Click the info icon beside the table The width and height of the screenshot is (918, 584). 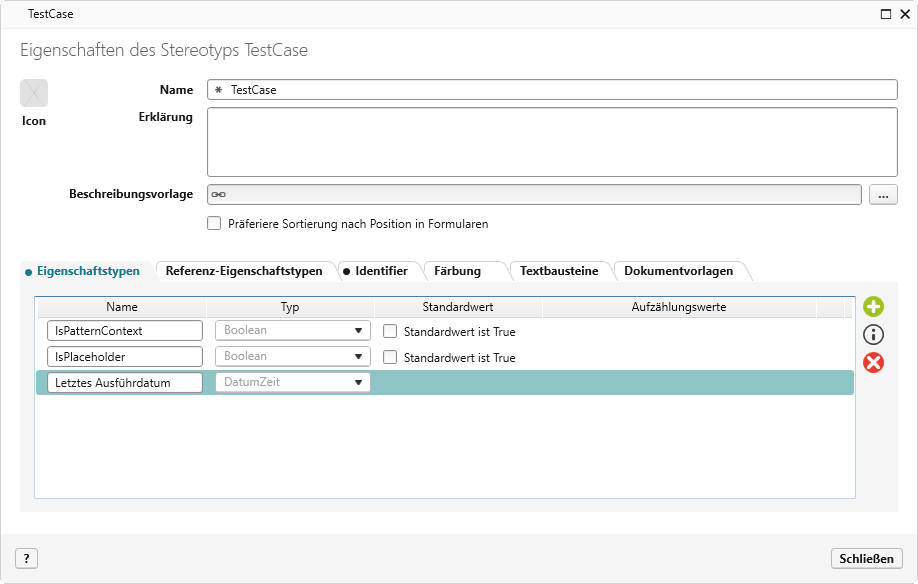(873, 335)
